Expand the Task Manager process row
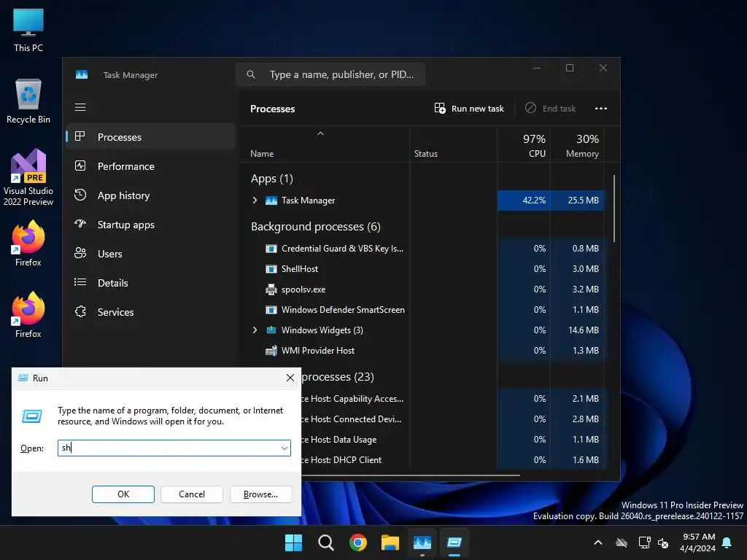Viewport: 747px width, 560px height. pyautogui.click(x=255, y=201)
